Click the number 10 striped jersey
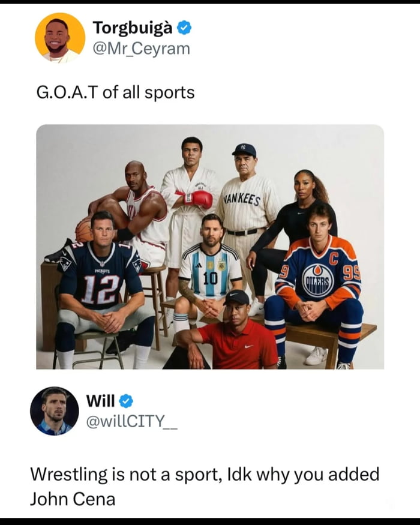 pos(211,273)
